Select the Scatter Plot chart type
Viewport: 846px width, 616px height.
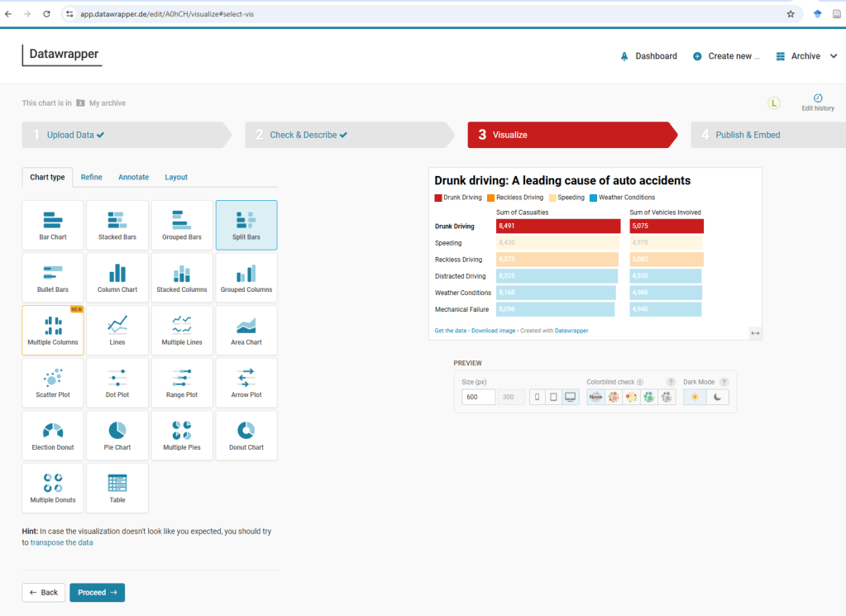pos(53,383)
